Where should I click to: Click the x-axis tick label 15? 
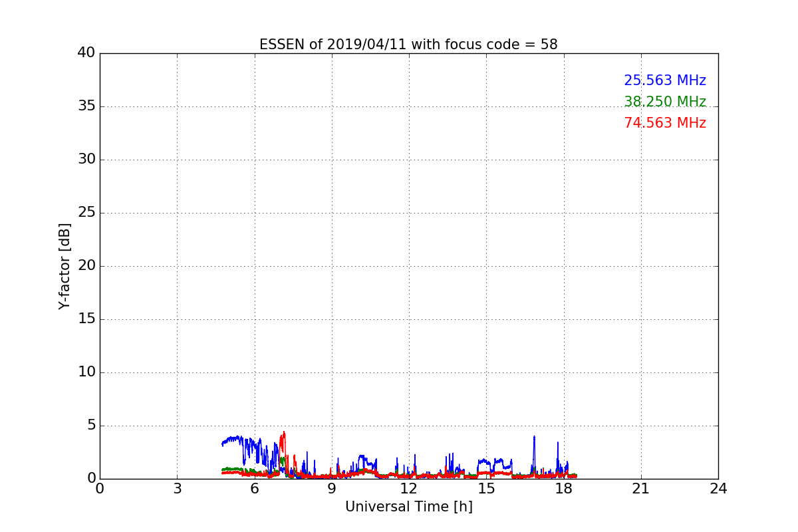tap(486, 489)
